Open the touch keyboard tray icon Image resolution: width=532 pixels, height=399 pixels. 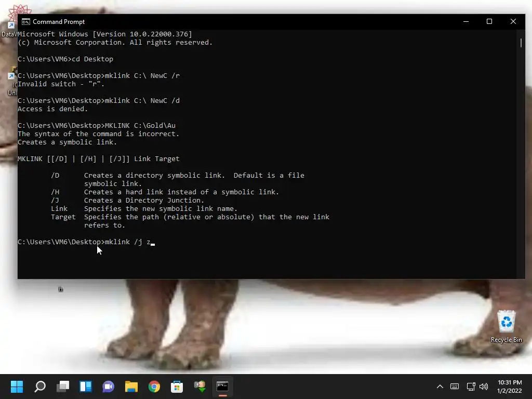(455, 386)
